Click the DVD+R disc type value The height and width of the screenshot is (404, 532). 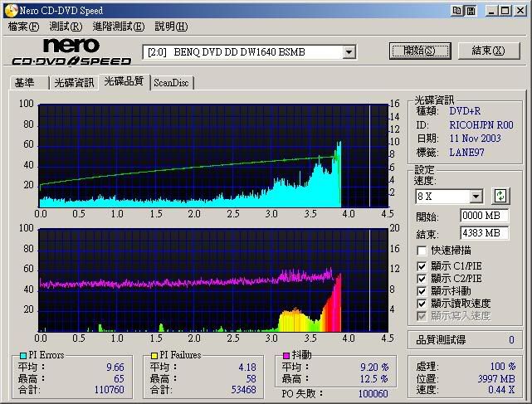(465, 111)
